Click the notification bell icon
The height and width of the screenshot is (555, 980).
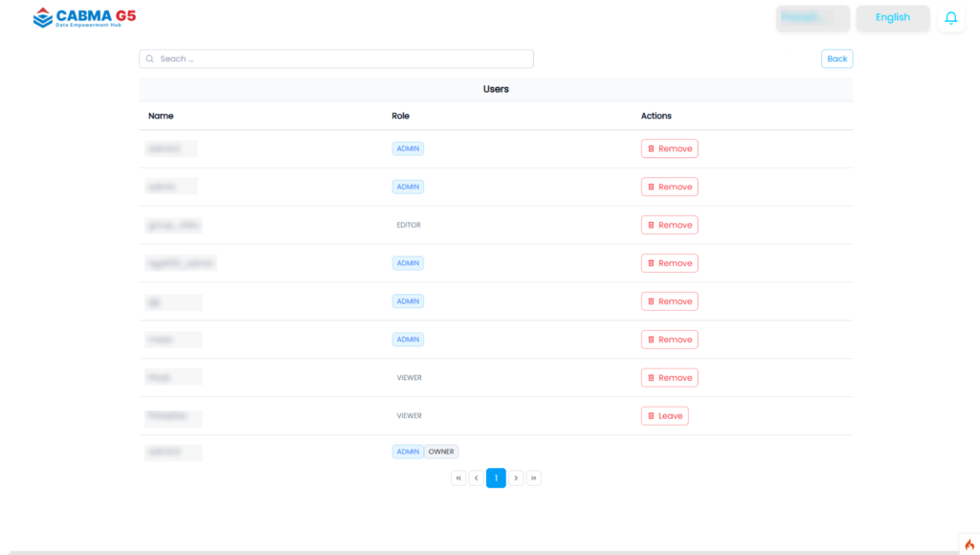click(950, 18)
